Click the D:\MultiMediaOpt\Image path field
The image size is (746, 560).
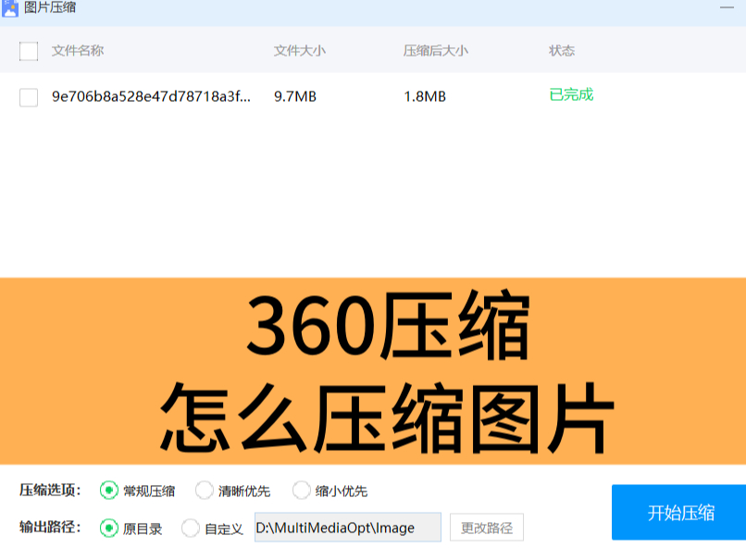pyautogui.click(x=348, y=528)
